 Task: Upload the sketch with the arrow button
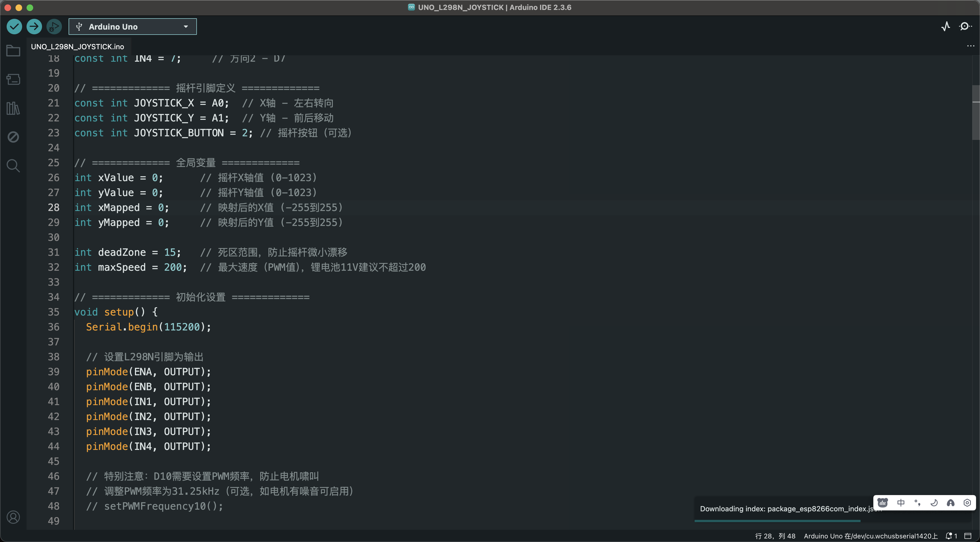click(x=34, y=27)
